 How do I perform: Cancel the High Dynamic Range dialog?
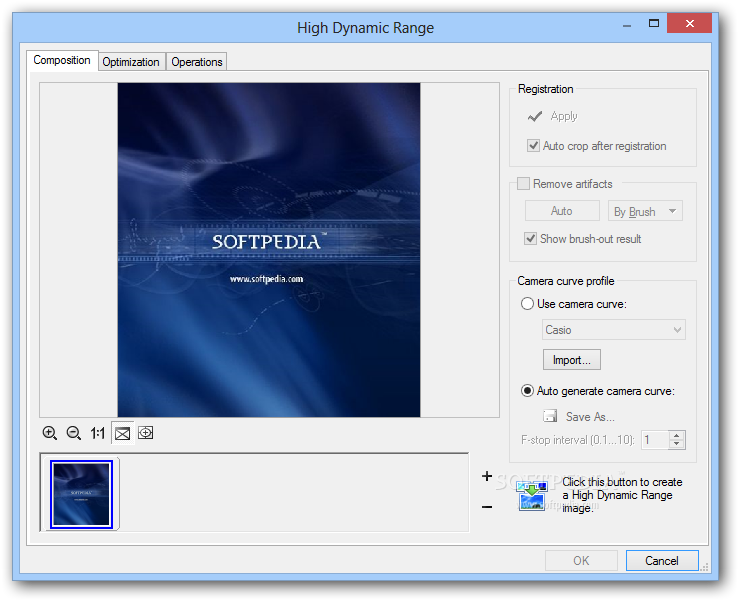(662, 560)
